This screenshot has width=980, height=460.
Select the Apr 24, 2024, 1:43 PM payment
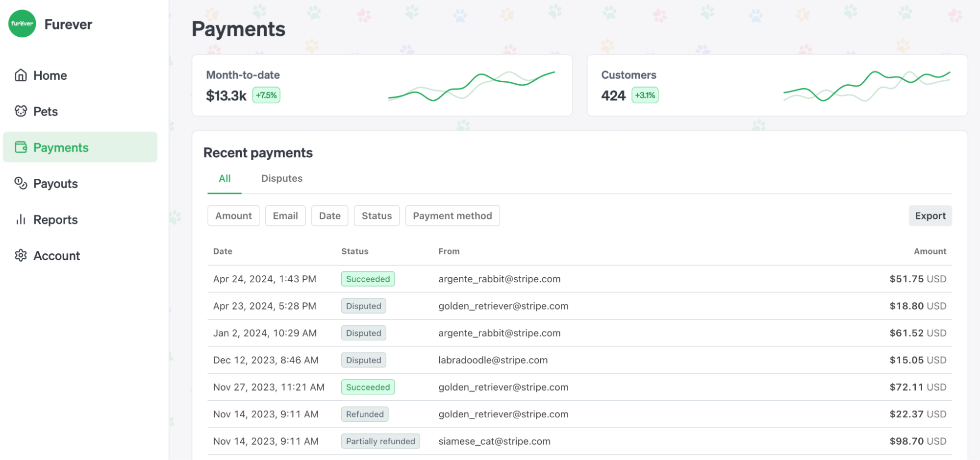[x=580, y=279]
